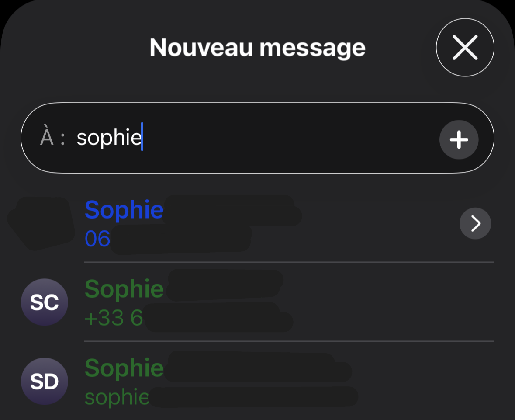This screenshot has height=420, width=515.
Task: Tap the purple SC monogram circle
Action: click(x=44, y=302)
